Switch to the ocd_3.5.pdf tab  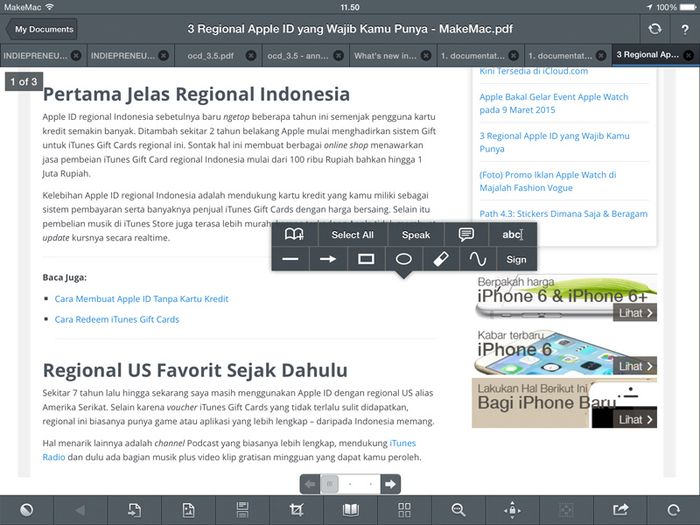click(x=210, y=56)
